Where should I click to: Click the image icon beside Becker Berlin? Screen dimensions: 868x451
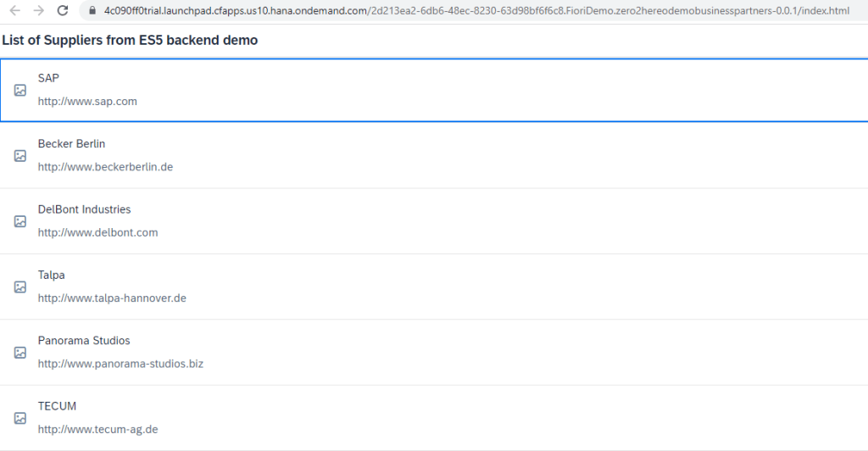20,156
